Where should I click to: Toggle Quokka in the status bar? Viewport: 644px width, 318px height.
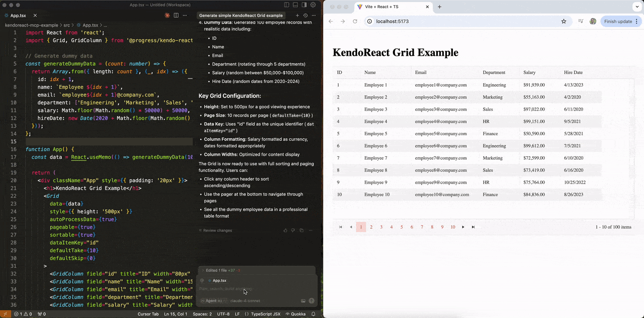point(296,314)
